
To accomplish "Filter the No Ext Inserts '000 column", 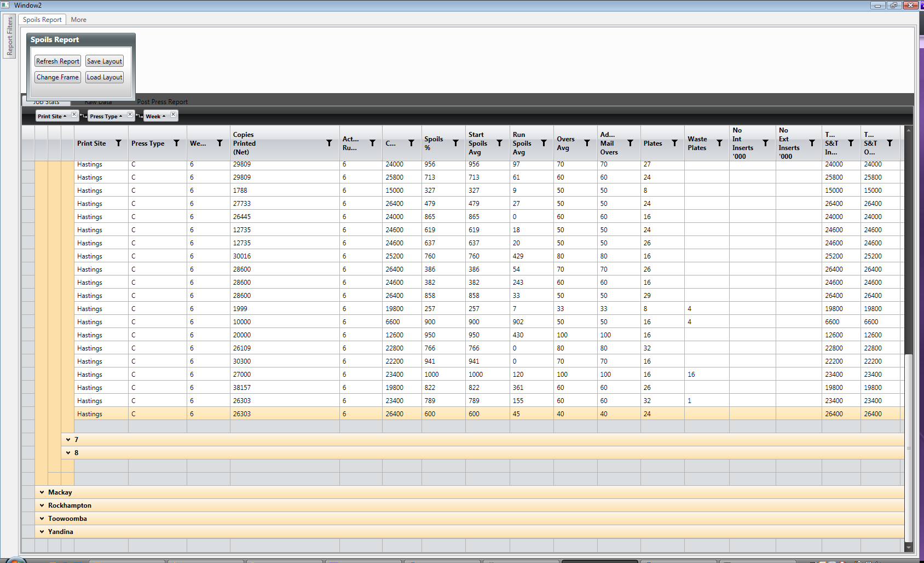I will tap(812, 143).
